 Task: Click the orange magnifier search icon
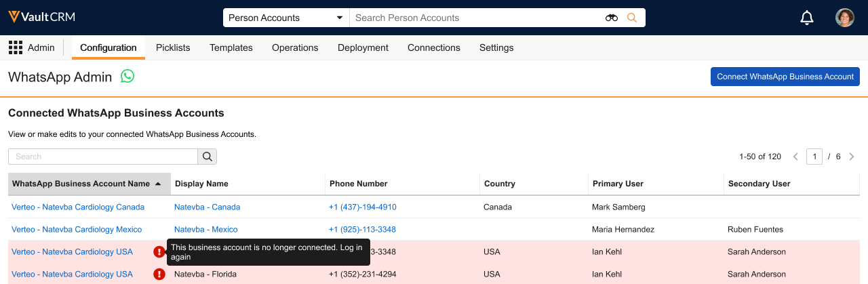[x=632, y=18]
